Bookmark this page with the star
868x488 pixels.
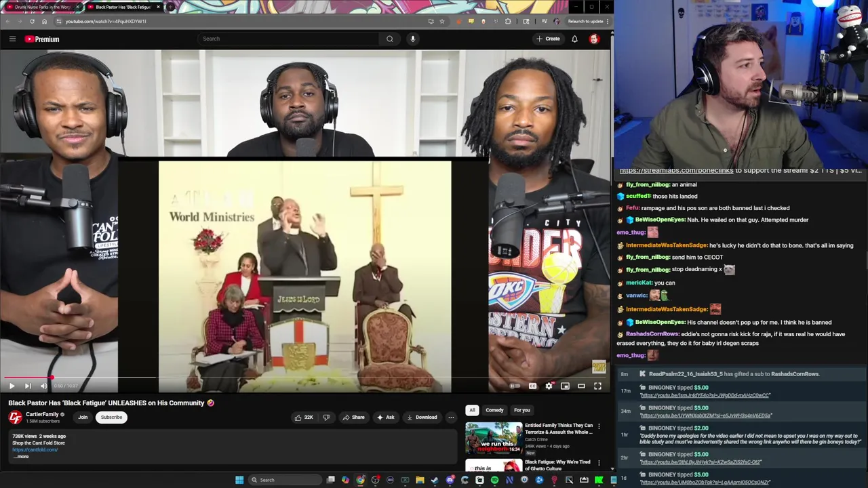(x=441, y=21)
